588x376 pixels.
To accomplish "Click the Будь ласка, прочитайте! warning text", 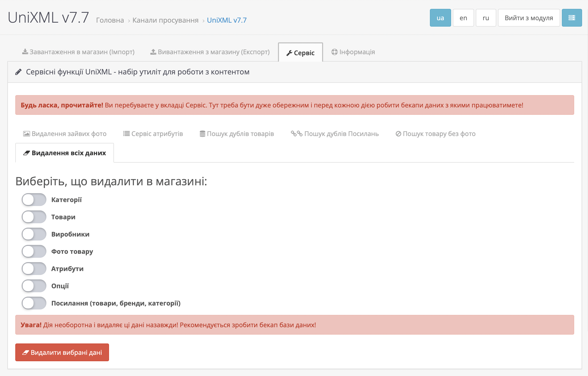I will tap(295, 105).
